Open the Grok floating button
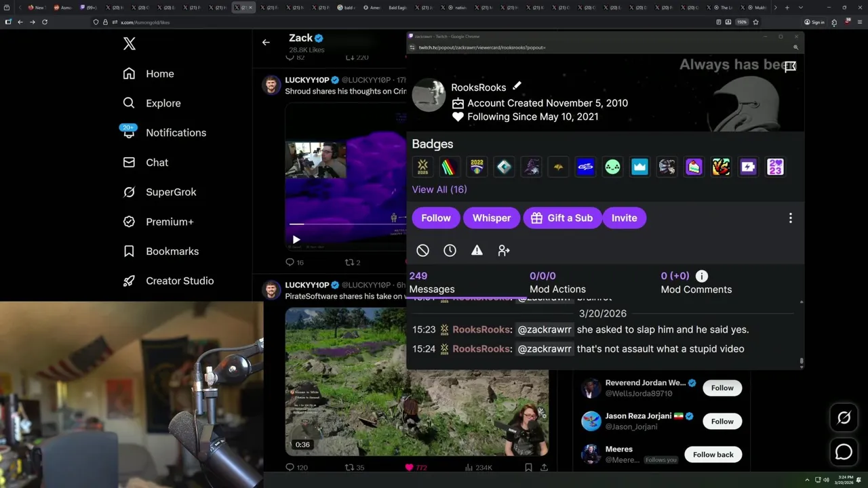 [x=844, y=418]
